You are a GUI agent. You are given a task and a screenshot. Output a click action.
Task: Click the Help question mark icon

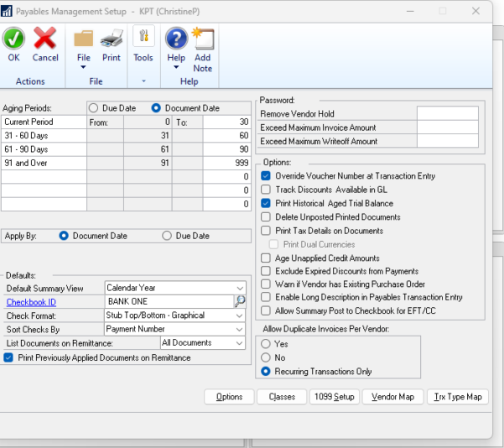176,39
